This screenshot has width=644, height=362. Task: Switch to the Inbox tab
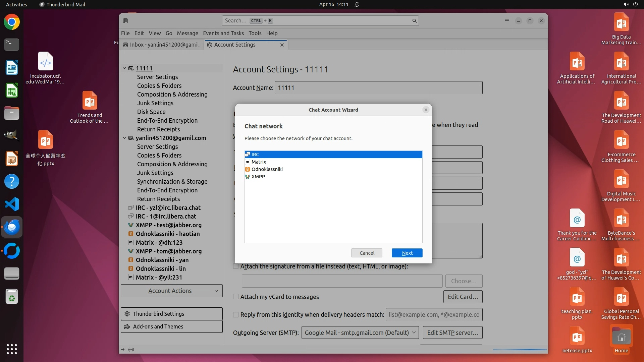click(161, 45)
